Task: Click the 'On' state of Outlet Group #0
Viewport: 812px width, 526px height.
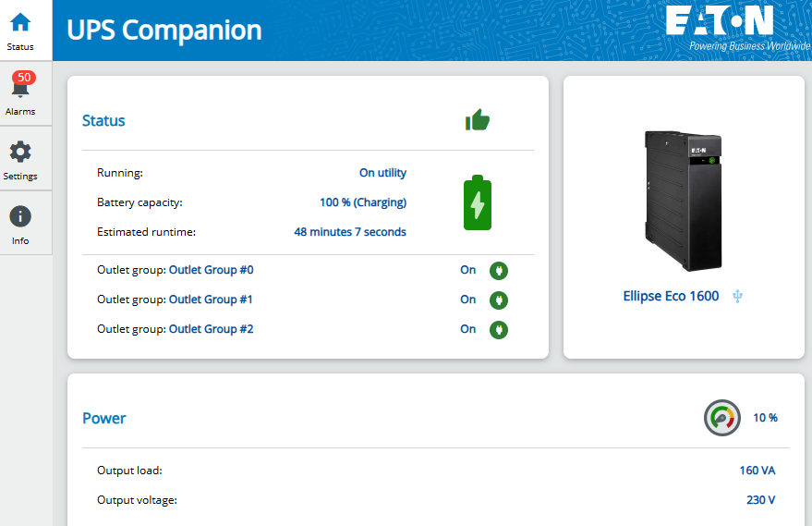Action: coord(468,270)
